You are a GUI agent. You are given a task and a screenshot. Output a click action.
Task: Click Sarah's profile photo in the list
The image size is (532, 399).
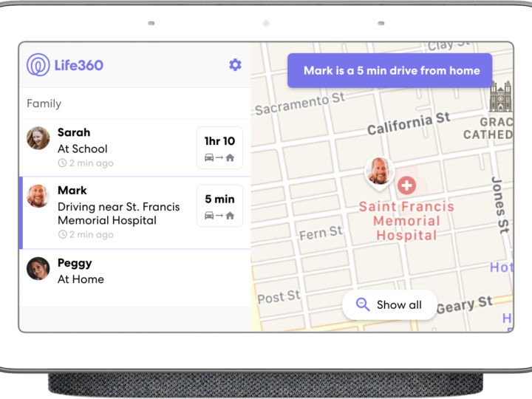pos(38,138)
